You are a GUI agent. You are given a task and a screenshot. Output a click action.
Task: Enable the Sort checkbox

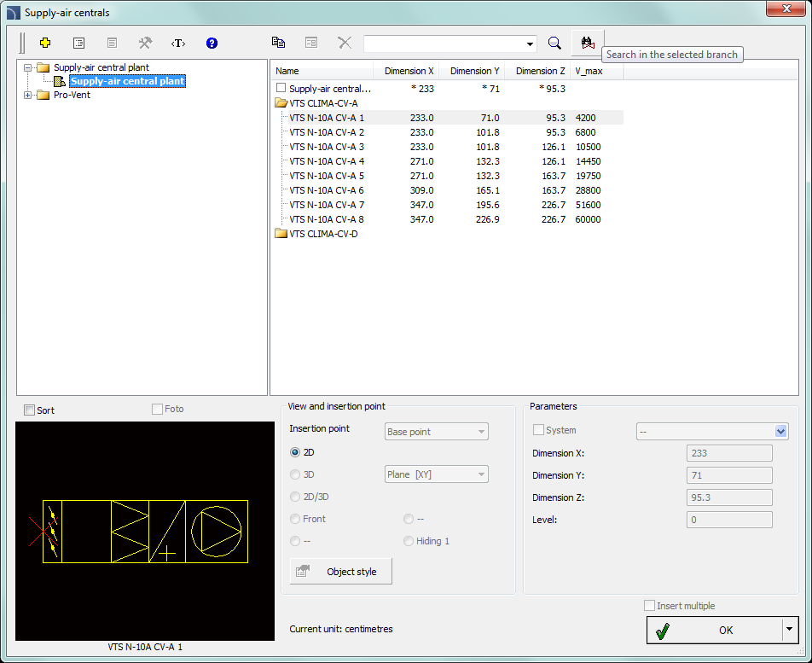coord(30,410)
